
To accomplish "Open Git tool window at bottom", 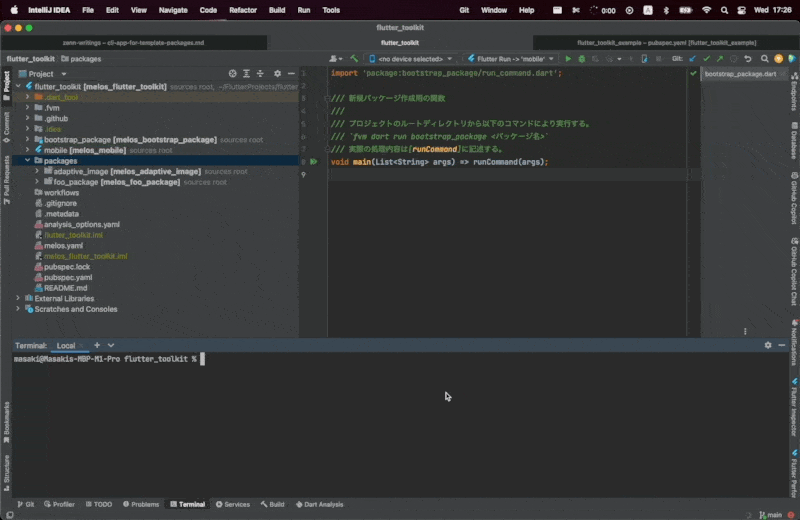I will [x=26, y=504].
